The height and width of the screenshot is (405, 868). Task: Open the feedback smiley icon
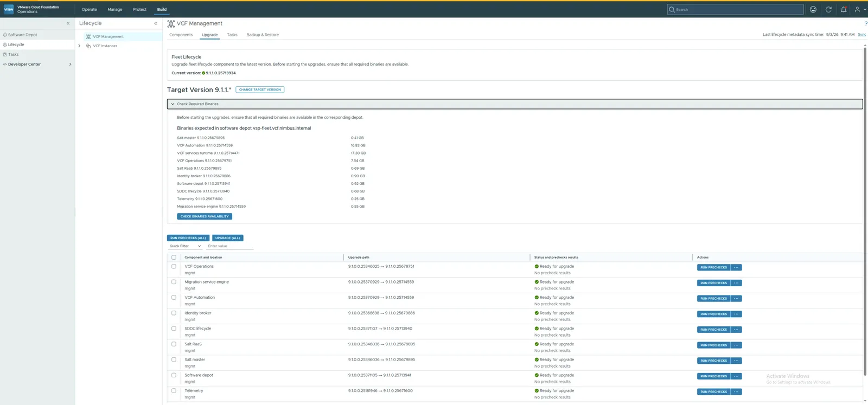pyautogui.click(x=813, y=9)
